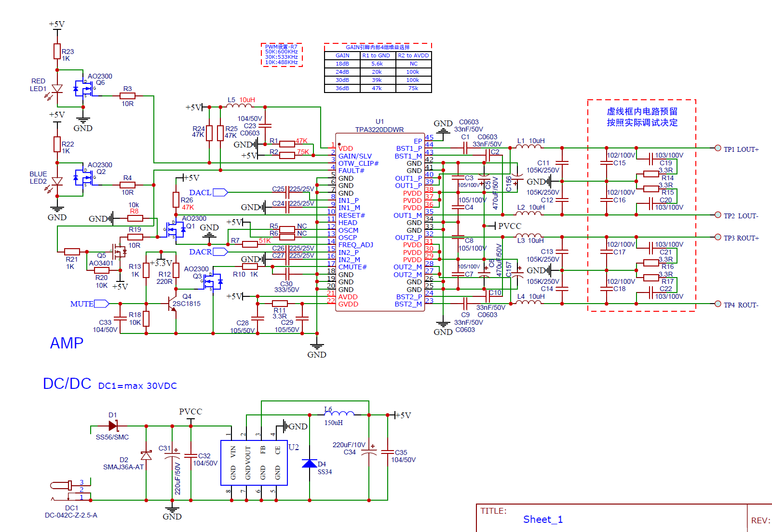Select the C31 220uF/50V capacitor symbol
772x532 pixels.
point(172,455)
